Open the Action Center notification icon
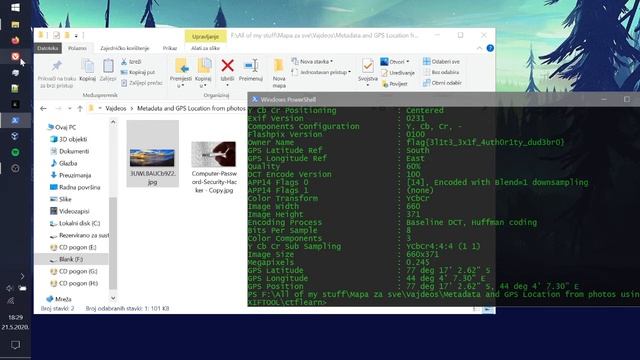Screen dimensions: 640x360 coord(15,345)
